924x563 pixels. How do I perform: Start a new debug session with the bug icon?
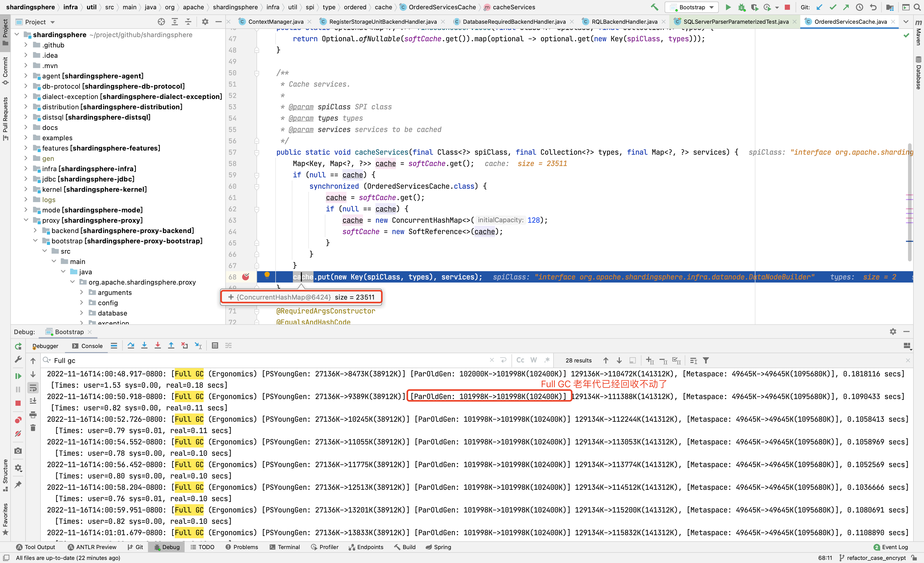coord(741,7)
